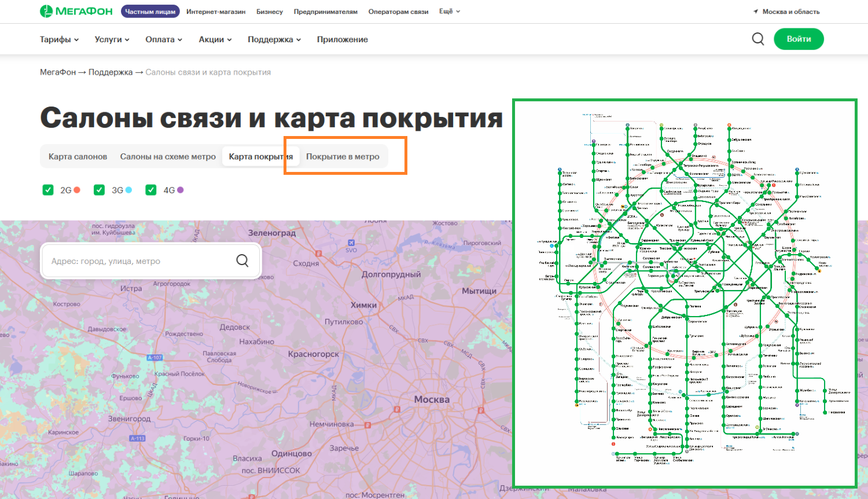Expand the Поддержка dropdown menu
The width and height of the screenshot is (868, 499).
point(274,39)
